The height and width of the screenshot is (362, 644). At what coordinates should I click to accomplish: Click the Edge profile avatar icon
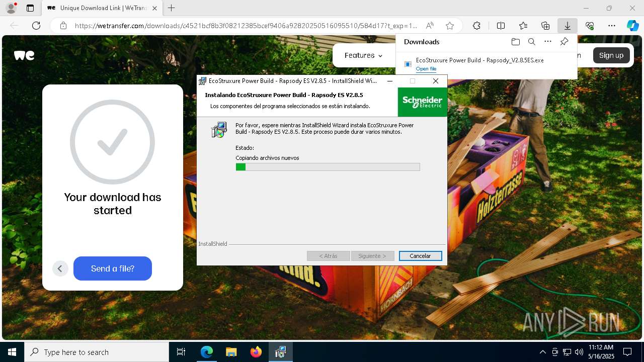11,8
